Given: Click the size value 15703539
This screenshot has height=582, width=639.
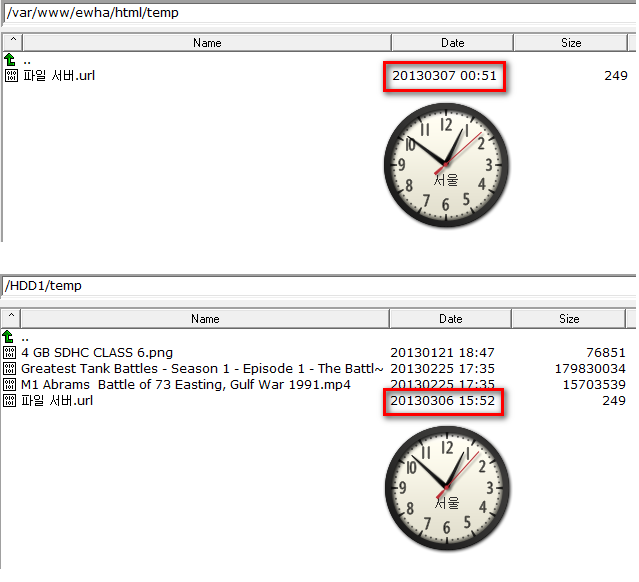Looking at the screenshot, I should click(594, 384).
